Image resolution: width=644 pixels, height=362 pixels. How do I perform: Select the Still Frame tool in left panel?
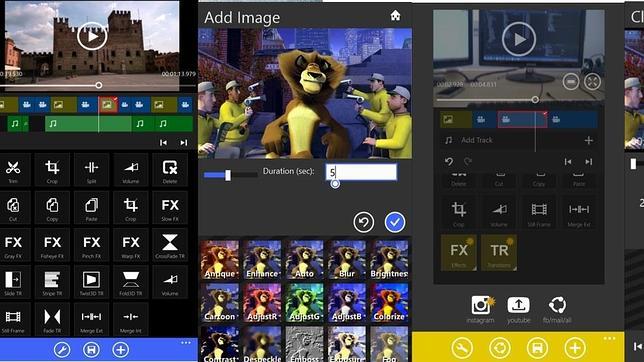click(13, 319)
